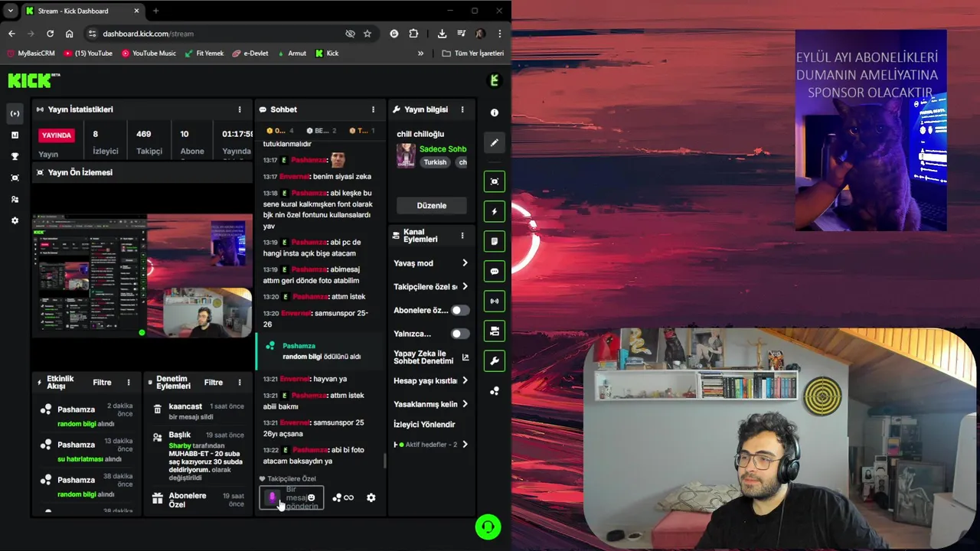Click the pencil edit layout icon
Viewport: 980px width, 551px height.
[495, 142]
